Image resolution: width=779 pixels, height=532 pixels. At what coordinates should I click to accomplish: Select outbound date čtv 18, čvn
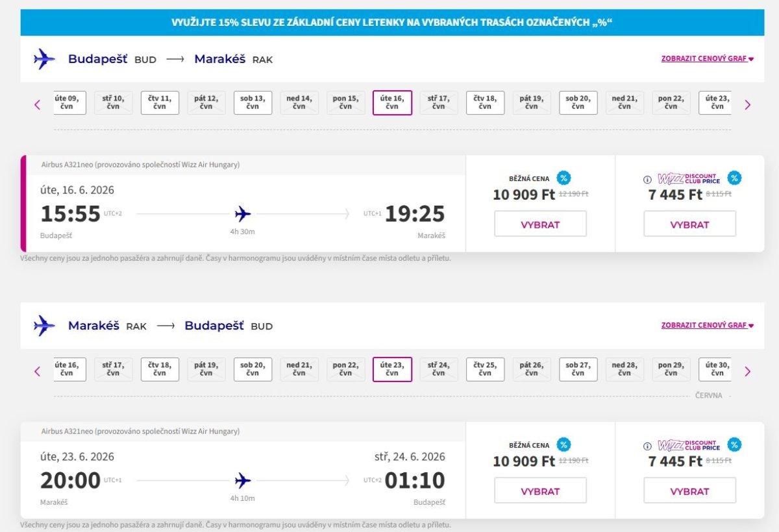[x=485, y=103]
